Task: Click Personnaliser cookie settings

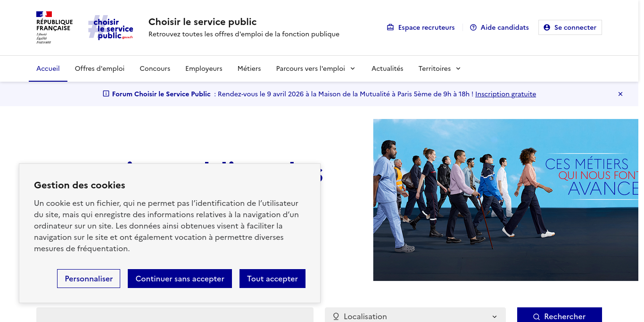Action: 89,279
